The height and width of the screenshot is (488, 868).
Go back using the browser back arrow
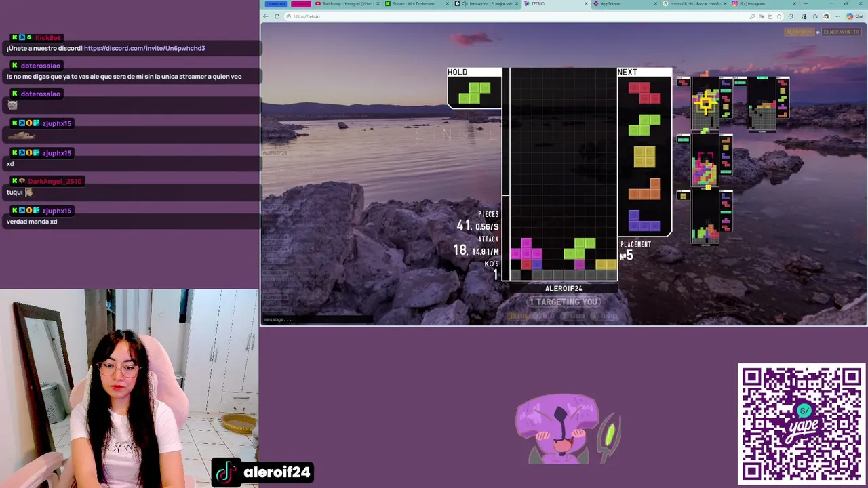(x=266, y=16)
